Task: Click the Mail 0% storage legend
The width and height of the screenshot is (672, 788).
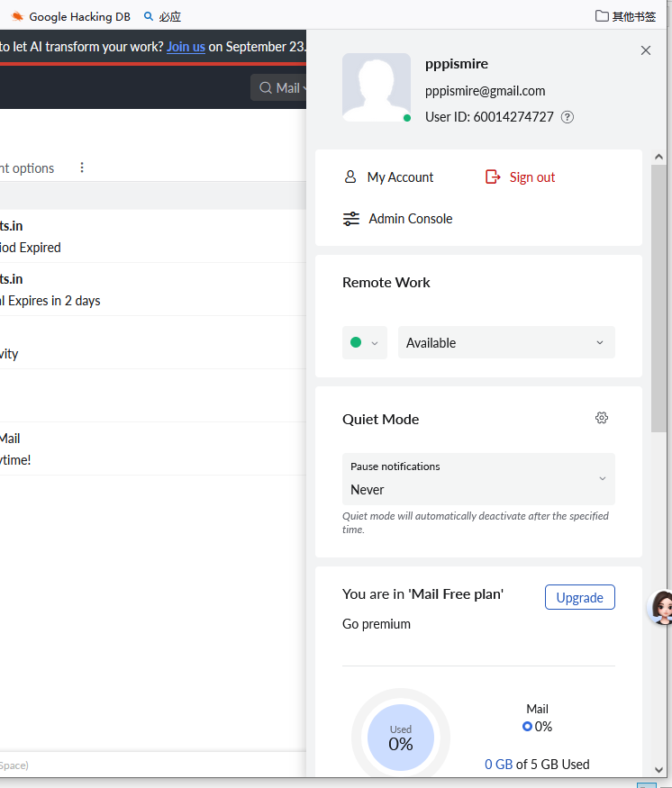Action: [x=537, y=718]
